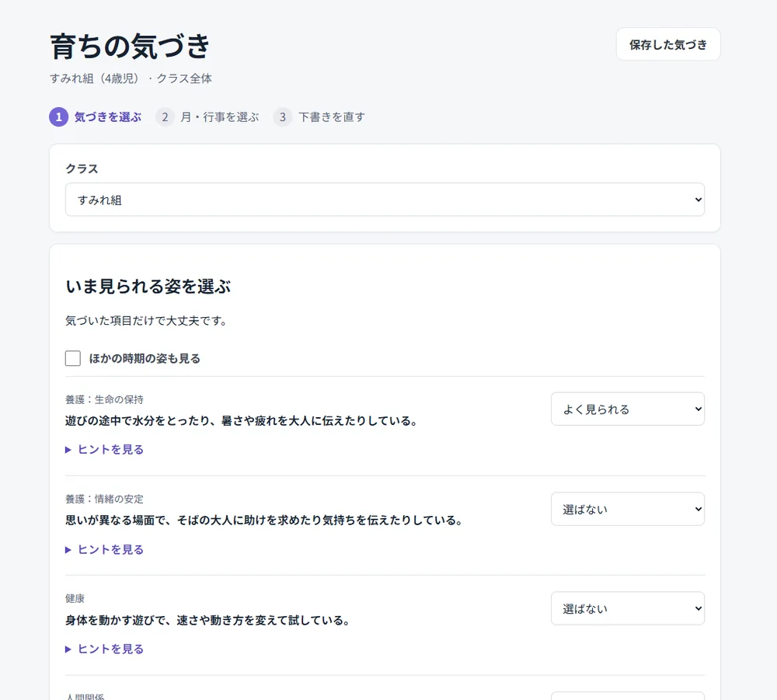The height and width of the screenshot is (700, 777).
Task: Click the 気づいた項目だけで大丈夫です note
Action: coord(147,321)
